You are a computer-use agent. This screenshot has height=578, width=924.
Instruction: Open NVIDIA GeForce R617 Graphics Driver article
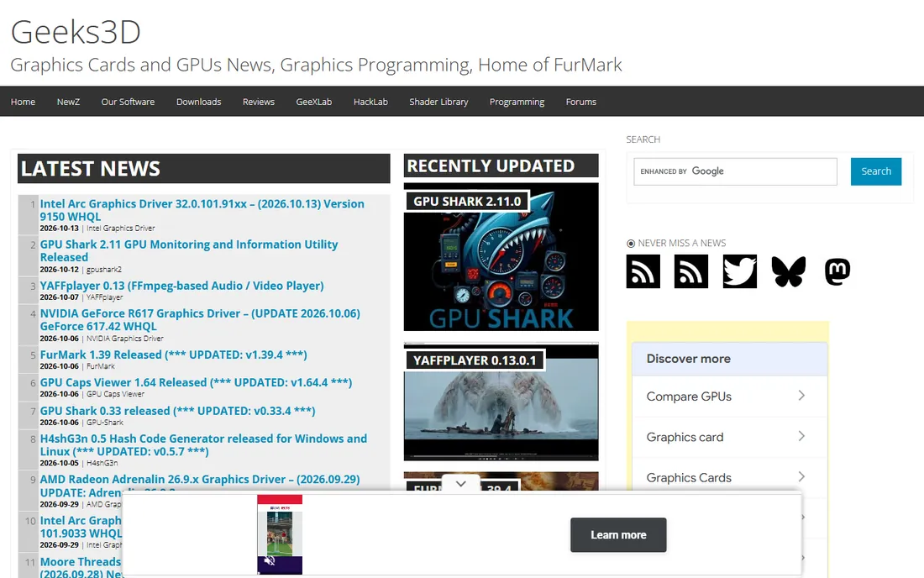[x=200, y=320]
